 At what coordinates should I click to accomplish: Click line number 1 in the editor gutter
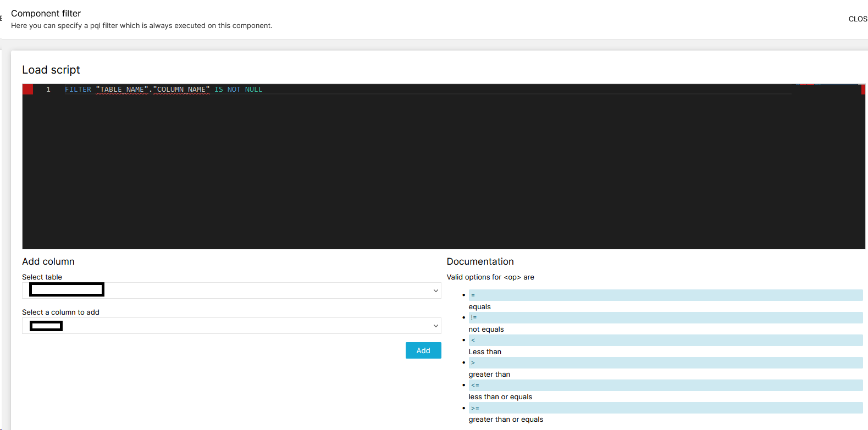(x=48, y=90)
